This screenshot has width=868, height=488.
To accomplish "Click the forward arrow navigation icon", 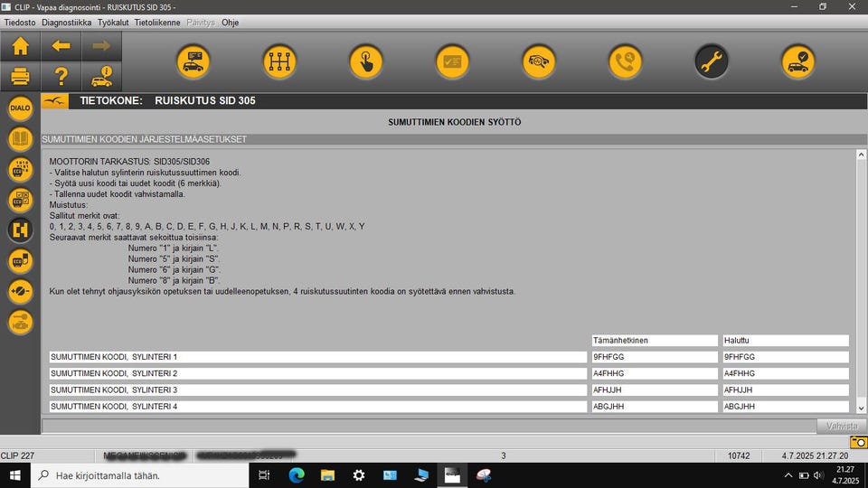I will (x=101, y=46).
